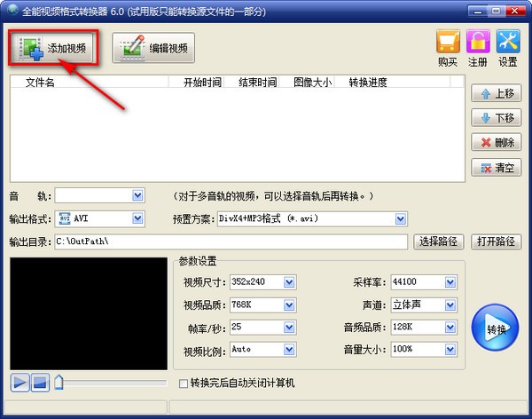Expand the 视频比例 Auto dropdown
The height and width of the screenshot is (419, 532).
(289, 350)
